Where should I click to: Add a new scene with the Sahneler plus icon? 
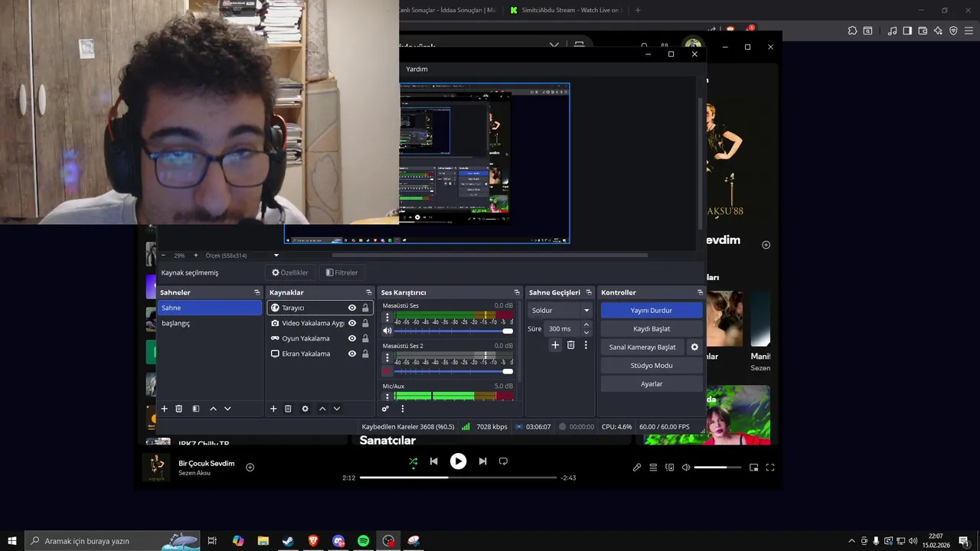point(164,409)
